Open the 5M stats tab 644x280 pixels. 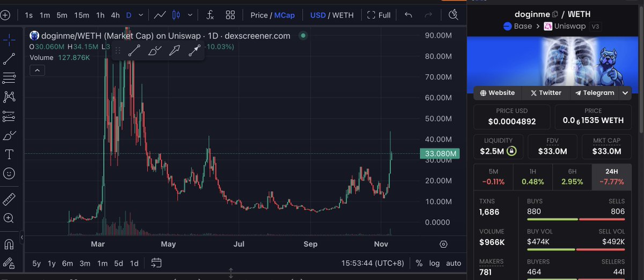click(x=493, y=177)
